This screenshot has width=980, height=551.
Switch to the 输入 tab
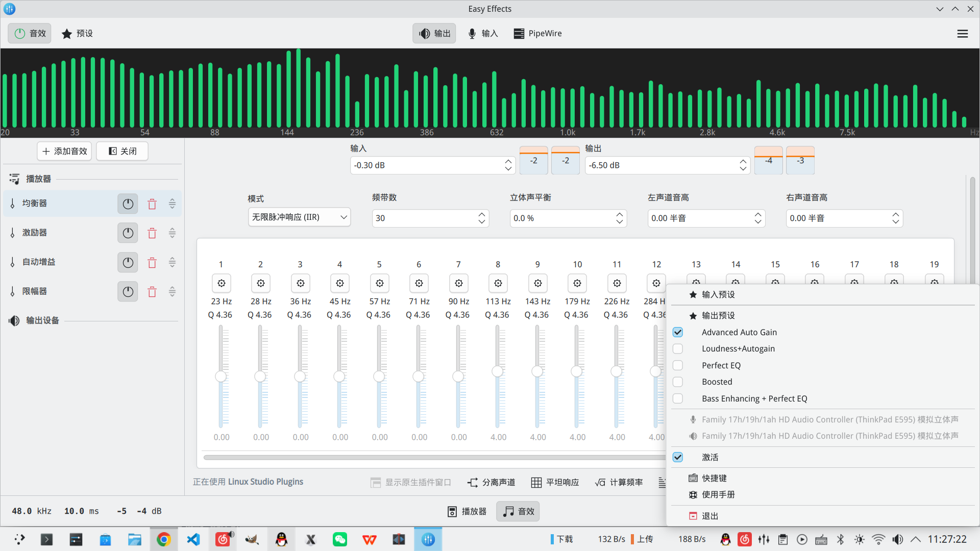tap(483, 34)
